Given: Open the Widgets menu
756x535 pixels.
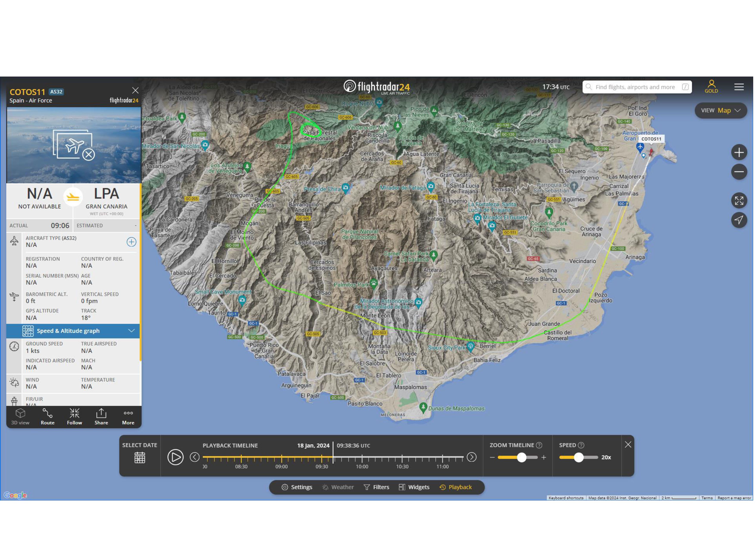Looking at the screenshot, I should point(414,487).
